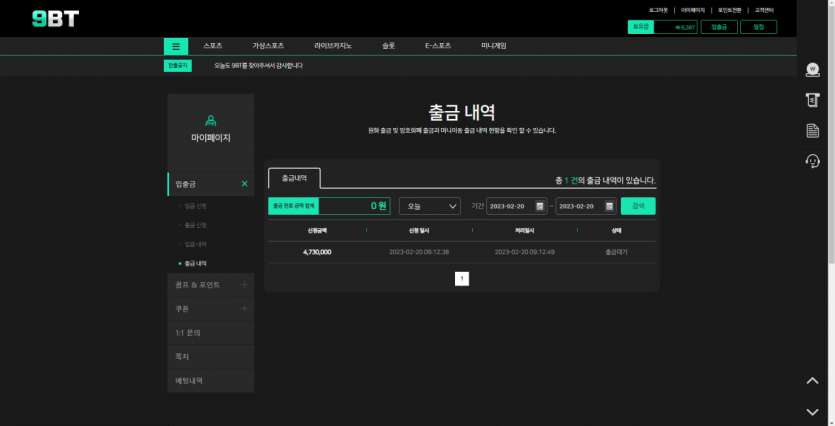Click the 입출금 button in header
835x426 pixels.
(720, 27)
